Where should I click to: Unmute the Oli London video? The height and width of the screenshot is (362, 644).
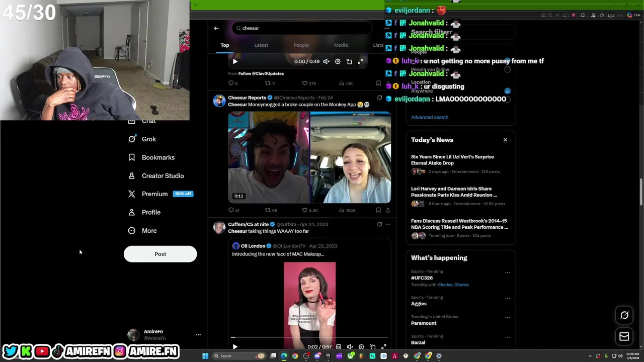(x=350, y=346)
